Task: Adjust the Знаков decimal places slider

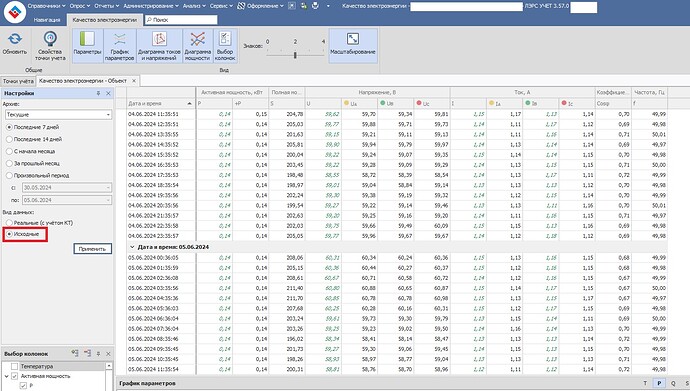Action: tap(295, 55)
